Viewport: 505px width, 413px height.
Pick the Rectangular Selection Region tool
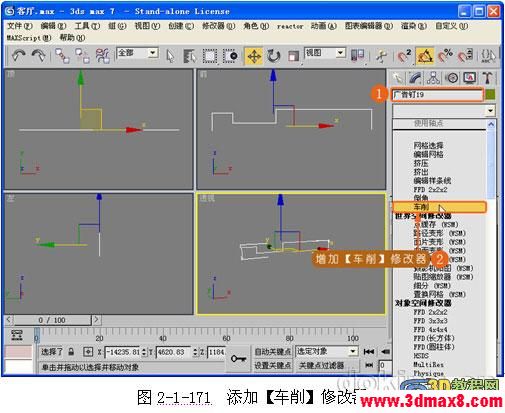pyautogui.click(x=210, y=56)
